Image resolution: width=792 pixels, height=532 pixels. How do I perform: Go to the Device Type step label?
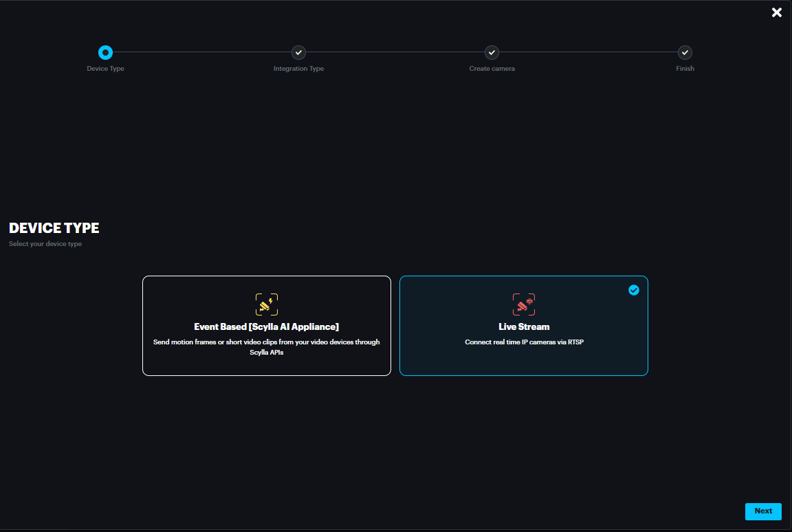(105, 69)
